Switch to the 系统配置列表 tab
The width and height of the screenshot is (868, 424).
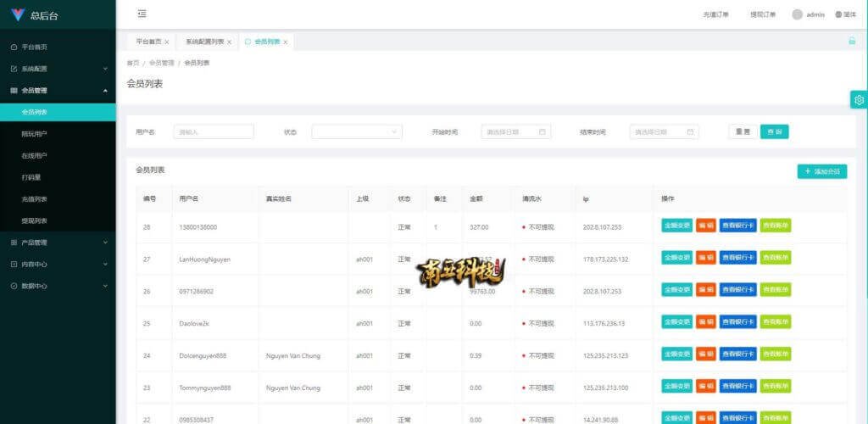point(204,42)
